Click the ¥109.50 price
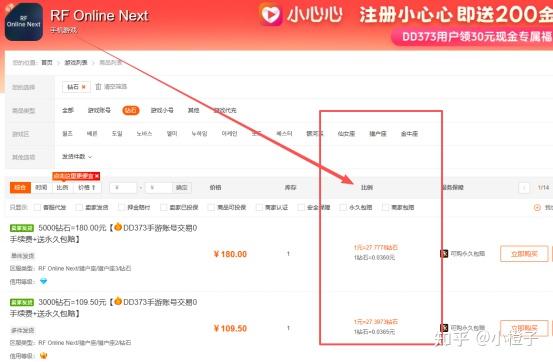 [x=230, y=328]
